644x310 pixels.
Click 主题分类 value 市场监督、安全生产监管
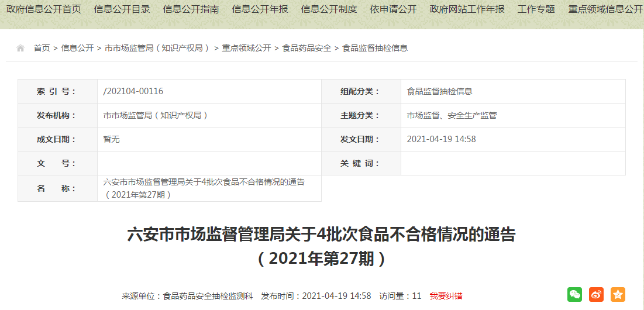click(x=452, y=115)
